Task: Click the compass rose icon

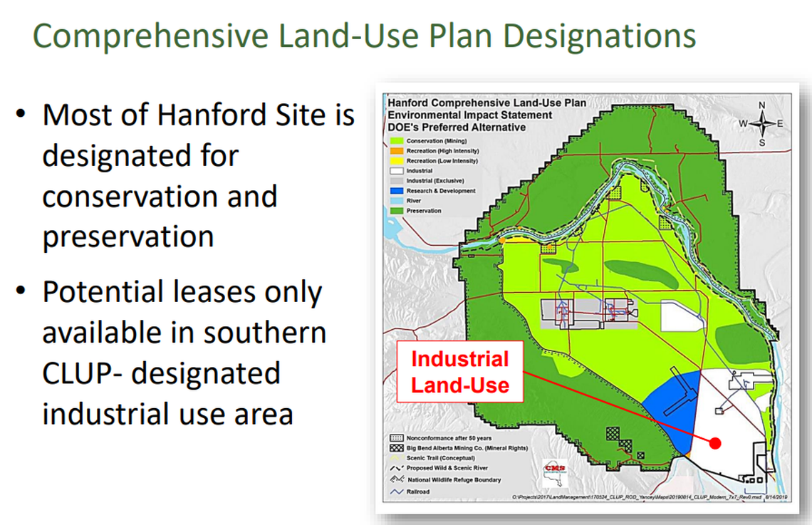Action: (x=761, y=123)
